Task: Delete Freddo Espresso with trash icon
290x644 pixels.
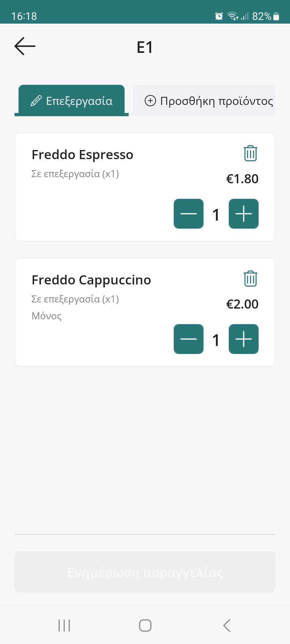Action: [x=250, y=153]
